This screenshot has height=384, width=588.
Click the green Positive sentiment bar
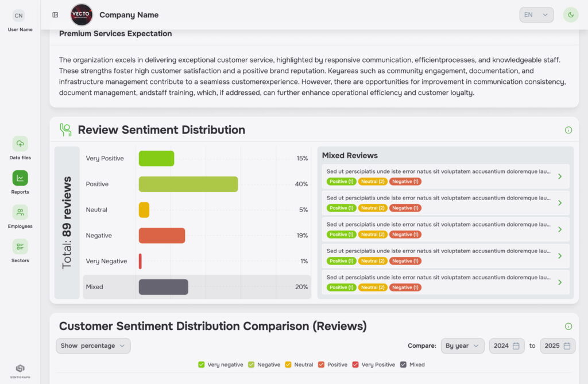pos(188,184)
